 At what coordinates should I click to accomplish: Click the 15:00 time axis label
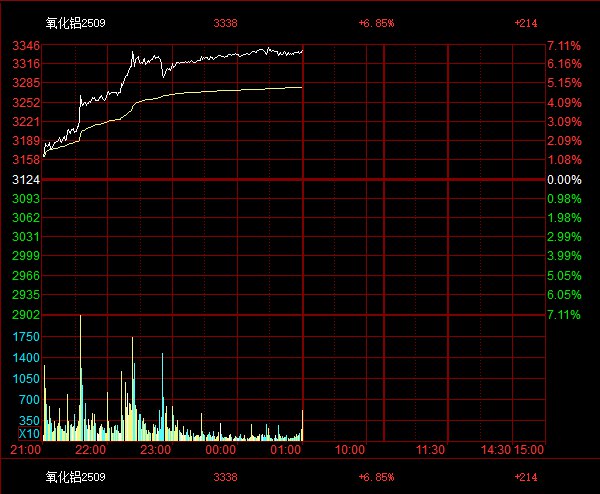coord(529,450)
